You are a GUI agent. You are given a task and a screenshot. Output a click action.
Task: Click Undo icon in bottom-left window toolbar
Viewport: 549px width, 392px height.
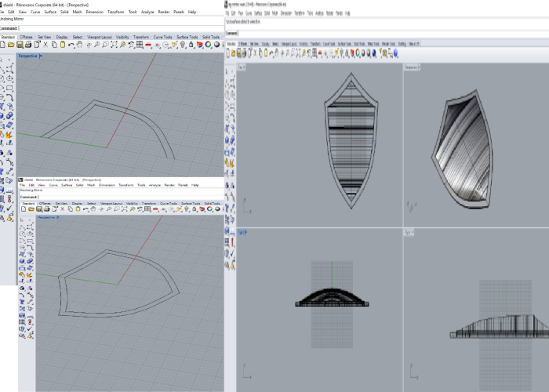[x=85, y=209]
